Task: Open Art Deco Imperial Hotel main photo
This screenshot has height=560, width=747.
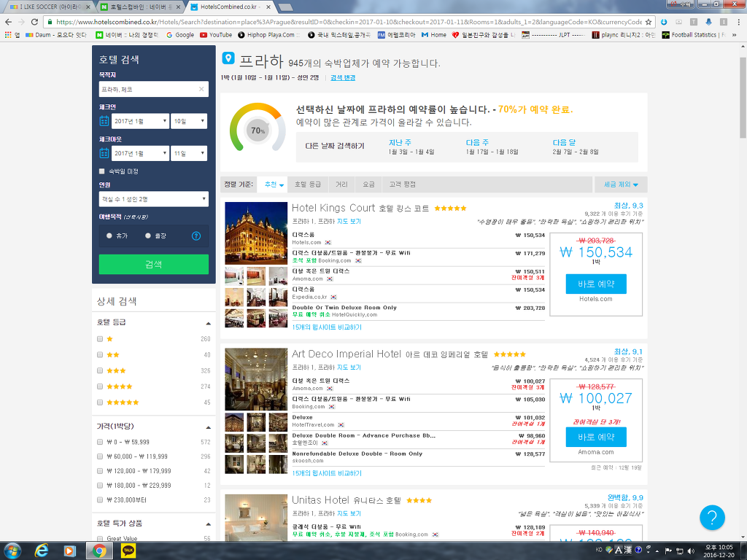Action: (x=256, y=379)
